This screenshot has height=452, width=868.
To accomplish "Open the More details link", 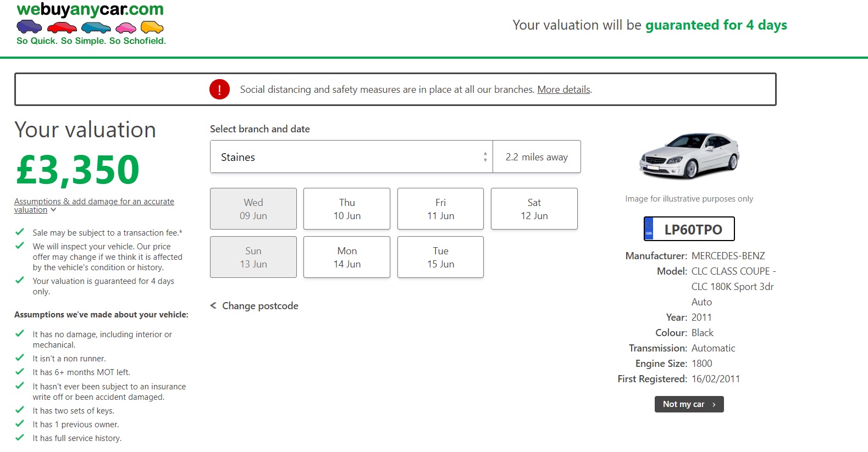I will (x=563, y=90).
